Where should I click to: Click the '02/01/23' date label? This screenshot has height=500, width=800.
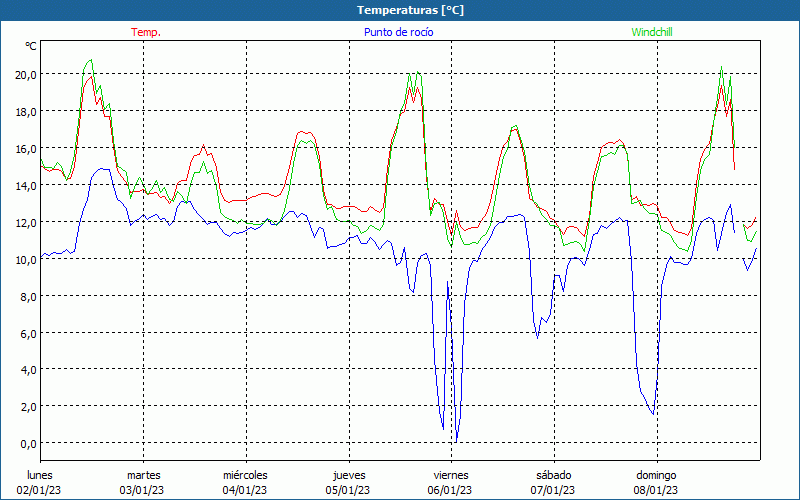pyautogui.click(x=39, y=490)
